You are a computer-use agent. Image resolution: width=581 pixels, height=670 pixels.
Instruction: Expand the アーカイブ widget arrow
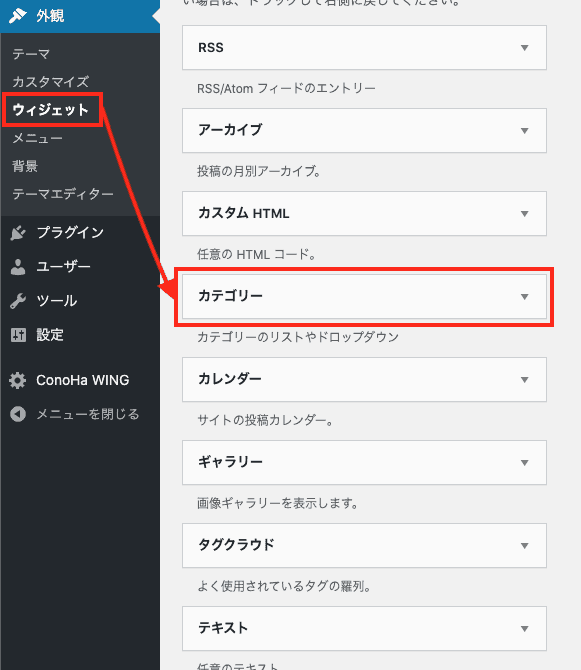point(525,130)
